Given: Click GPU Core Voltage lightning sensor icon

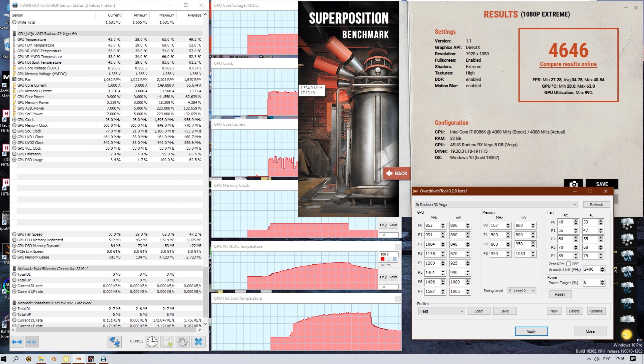Looking at the screenshot, I should pyautogui.click(x=14, y=68).
